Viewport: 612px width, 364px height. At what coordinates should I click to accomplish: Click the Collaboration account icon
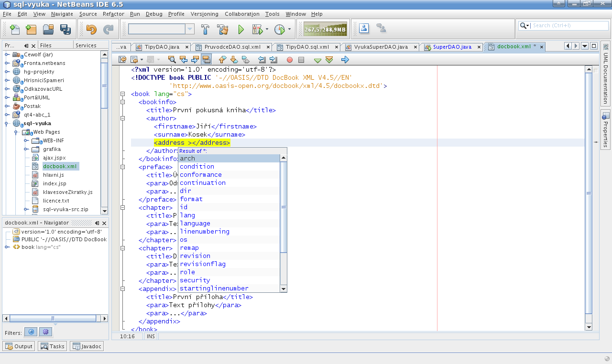(364, 28)
